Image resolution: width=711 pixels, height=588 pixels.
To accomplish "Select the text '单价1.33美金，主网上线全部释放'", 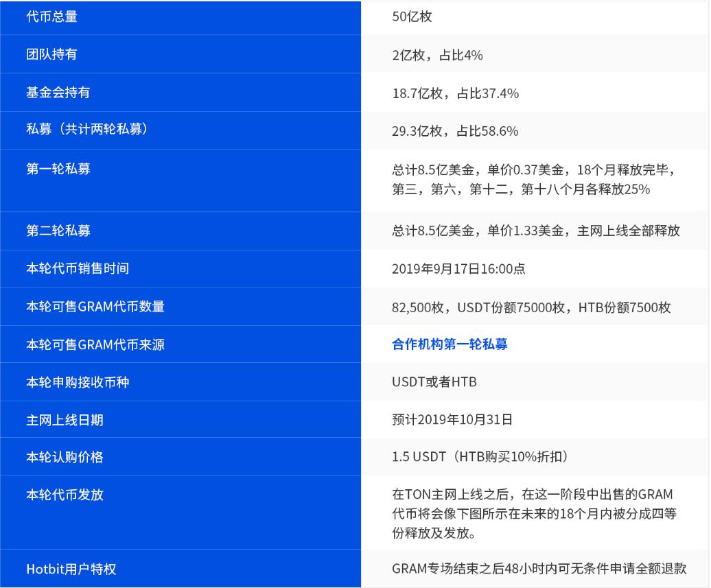I will click(x=583, y=231).
